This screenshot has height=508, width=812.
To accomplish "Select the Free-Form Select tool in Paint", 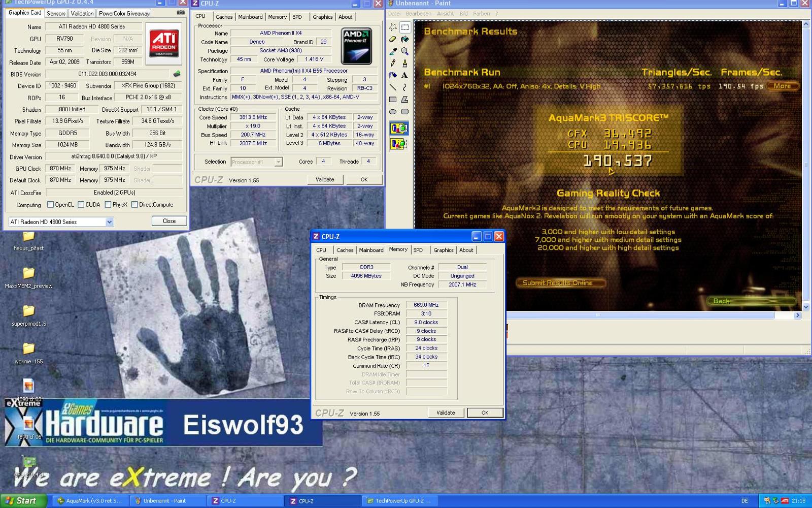I will click(x=393, y=27).
